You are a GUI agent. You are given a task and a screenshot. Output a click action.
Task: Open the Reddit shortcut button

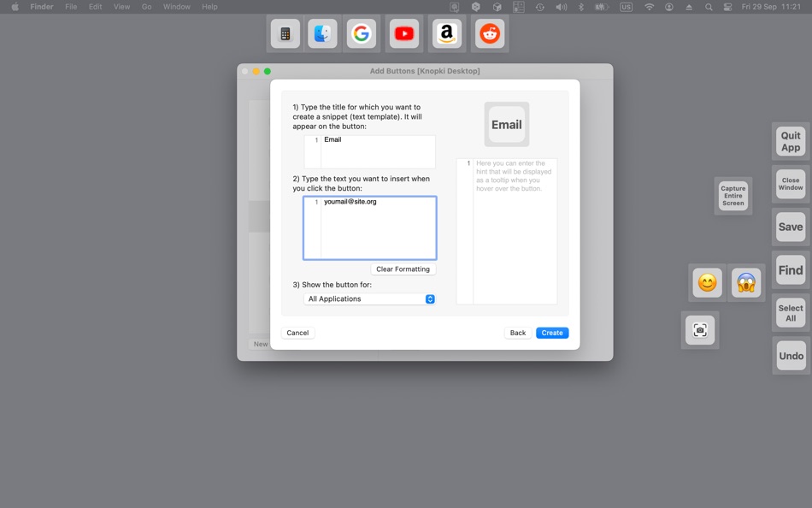490,33
